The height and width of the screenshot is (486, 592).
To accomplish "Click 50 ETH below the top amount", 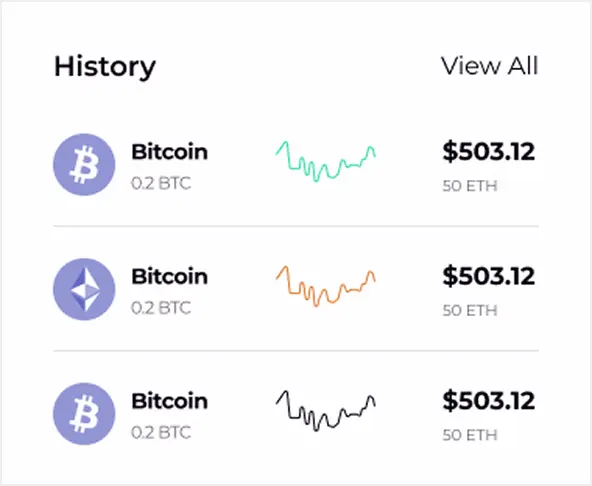I will pos(470,186).
